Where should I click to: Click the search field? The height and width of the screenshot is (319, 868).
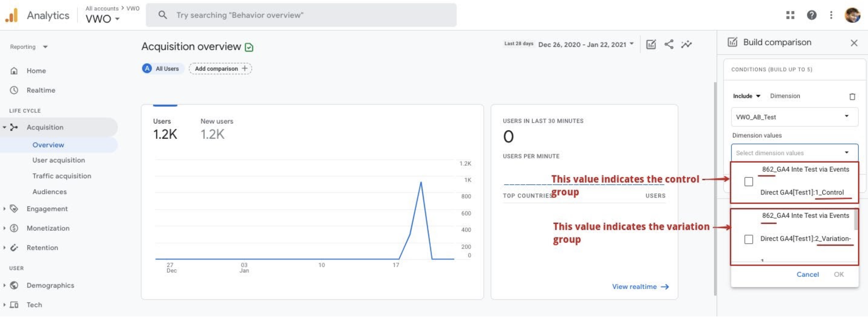tap(301, 15)
